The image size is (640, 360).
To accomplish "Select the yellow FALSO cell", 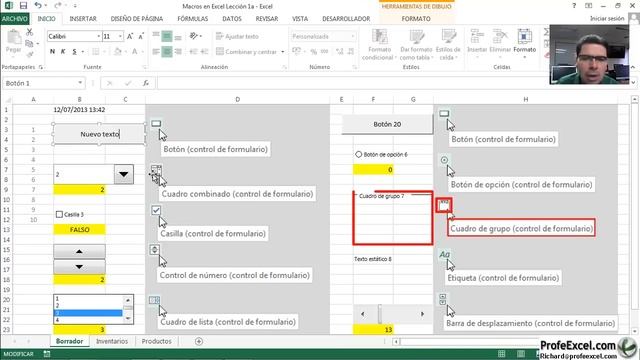I will [79, 230].
